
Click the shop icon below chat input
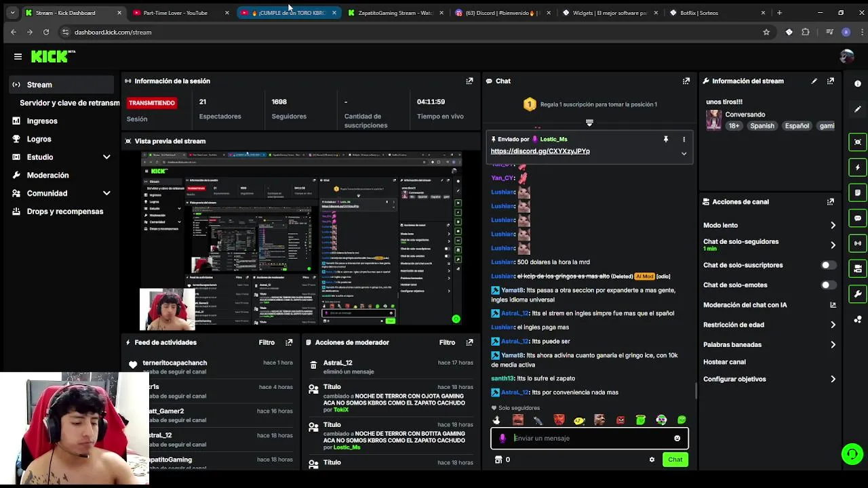(x=498, y=460)
